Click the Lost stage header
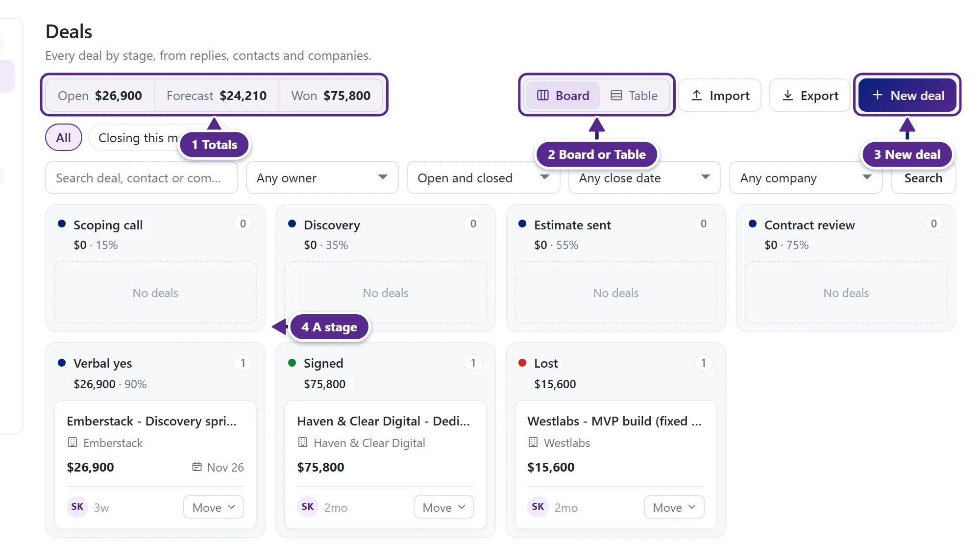The height and width of the screenshot is (549, 980). click(546, 363)
